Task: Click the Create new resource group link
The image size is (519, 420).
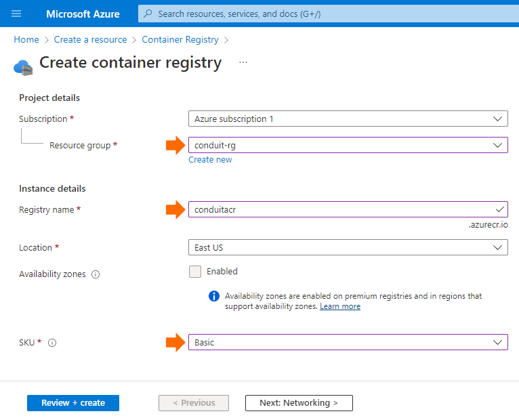Action: 210,159
